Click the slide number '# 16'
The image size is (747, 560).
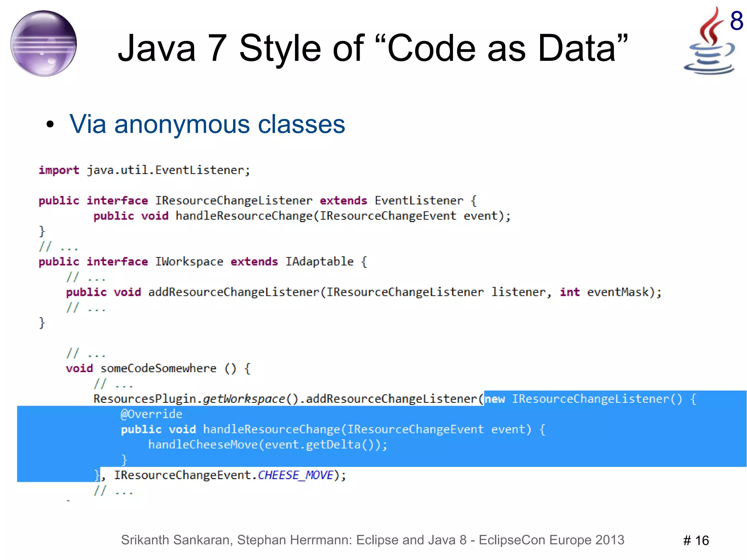pyautogui.click(x=696, y=540)
